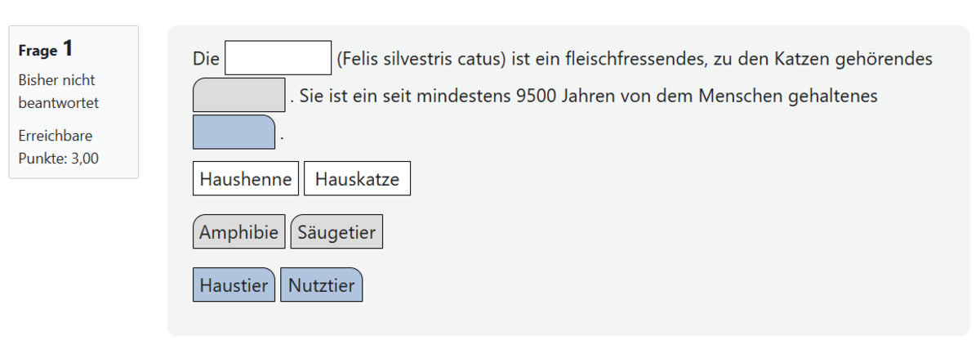Click the "Bisher nicht beantwortet" status text
This screenshot has width=980, height=350.
coord(58,92)
